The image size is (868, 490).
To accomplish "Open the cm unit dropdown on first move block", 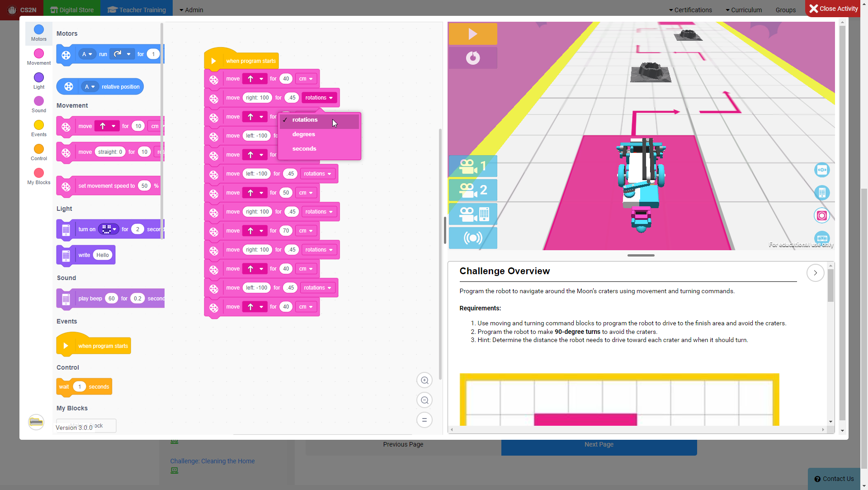I will [306, 79].
